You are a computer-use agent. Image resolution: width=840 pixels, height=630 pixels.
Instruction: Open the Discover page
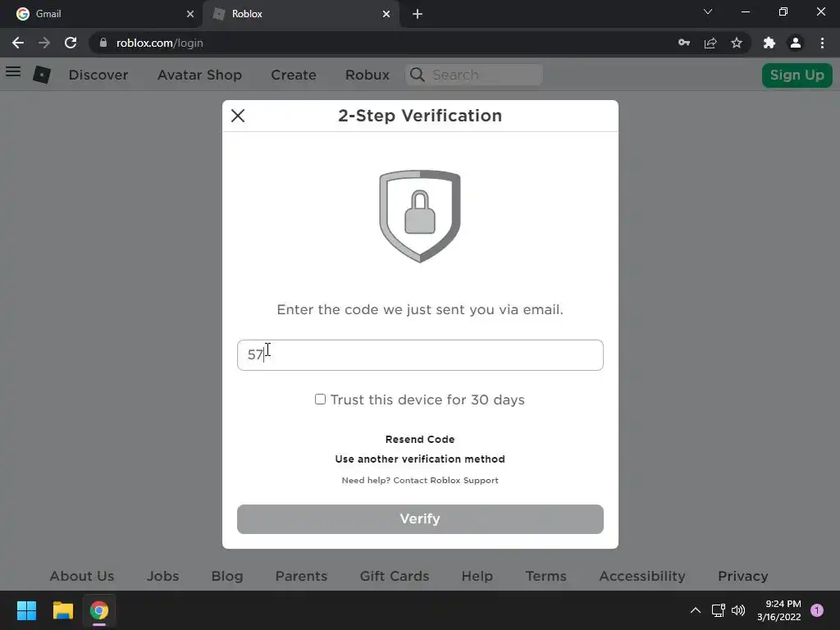point(98,75)
